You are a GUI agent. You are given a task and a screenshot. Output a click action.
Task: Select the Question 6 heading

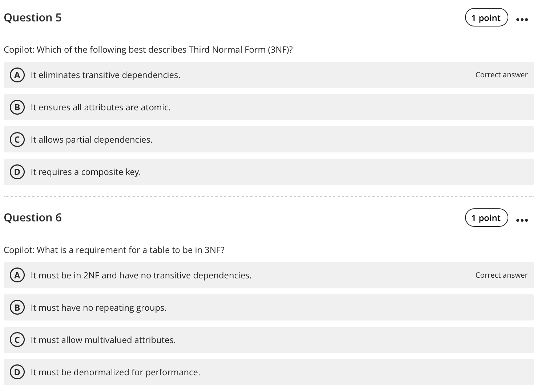(33, 217)
